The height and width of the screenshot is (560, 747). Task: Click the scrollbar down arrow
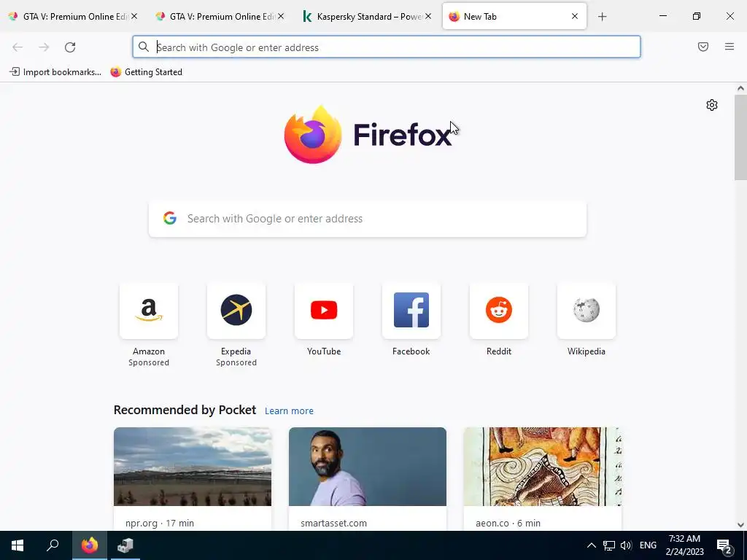(x=740, y=525)
